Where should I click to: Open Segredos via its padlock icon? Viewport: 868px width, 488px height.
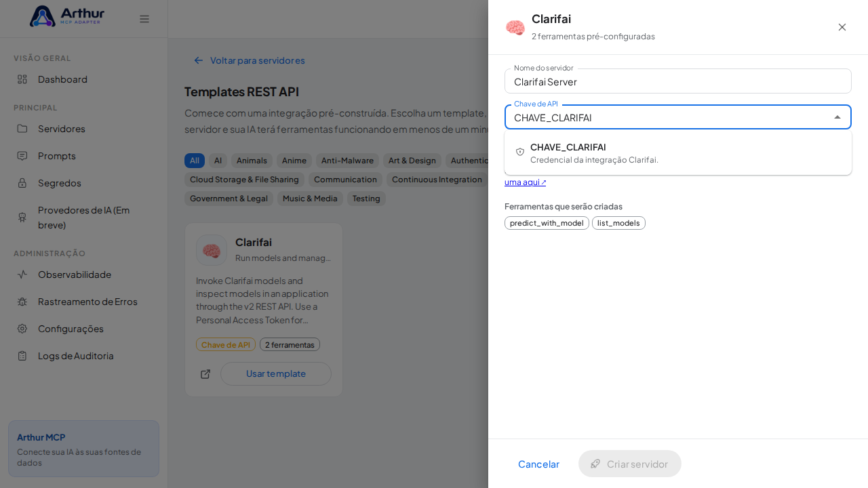pos(22,183)
